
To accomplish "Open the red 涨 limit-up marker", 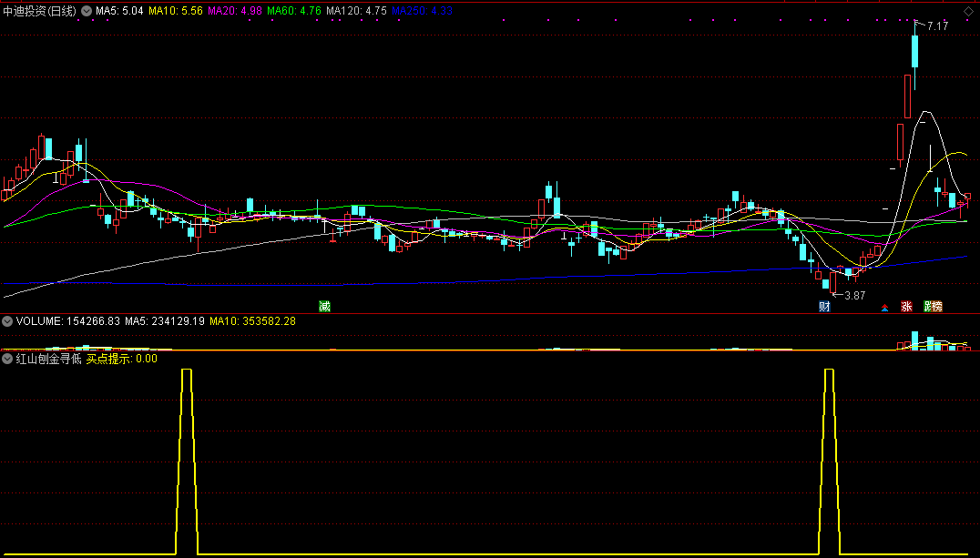I will (906, 306).
